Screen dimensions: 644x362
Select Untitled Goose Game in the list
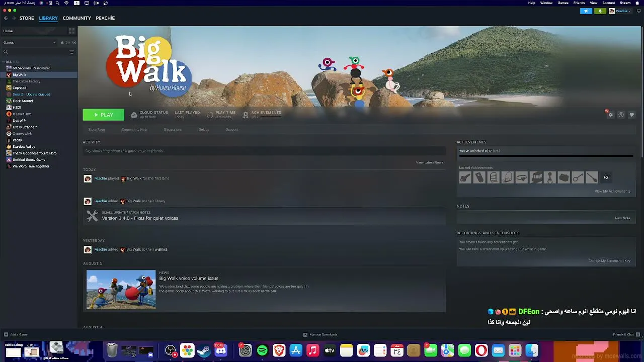(x=29, y=160)
